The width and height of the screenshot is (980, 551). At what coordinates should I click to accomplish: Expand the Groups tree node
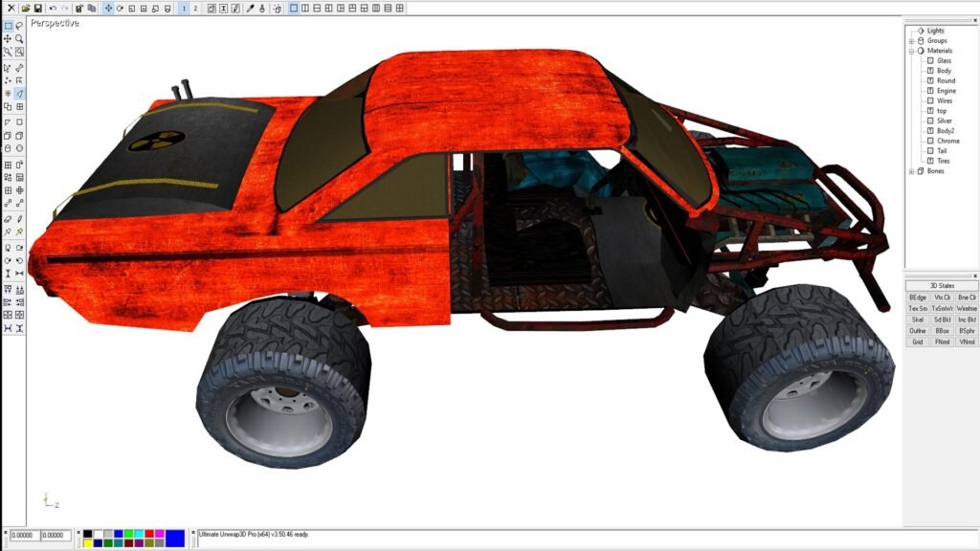[911, 41]
